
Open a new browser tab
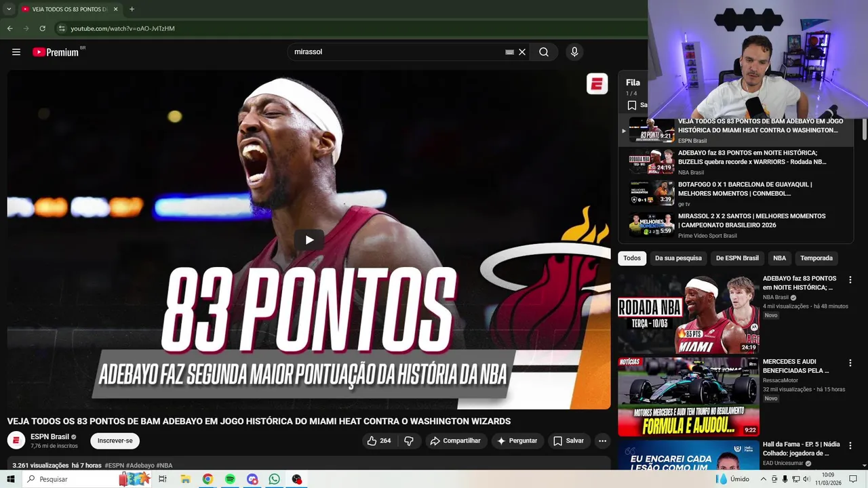(132, 9)
